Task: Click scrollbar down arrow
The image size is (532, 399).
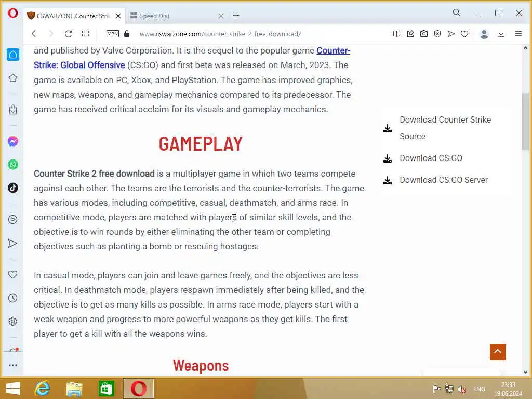Action: point(525,371)
